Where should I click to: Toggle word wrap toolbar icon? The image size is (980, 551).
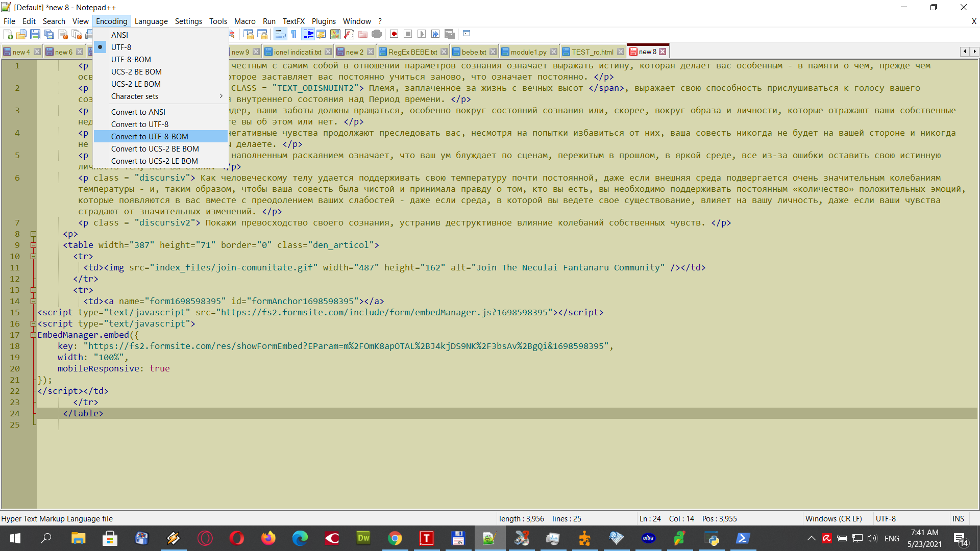tap(280, 34)
